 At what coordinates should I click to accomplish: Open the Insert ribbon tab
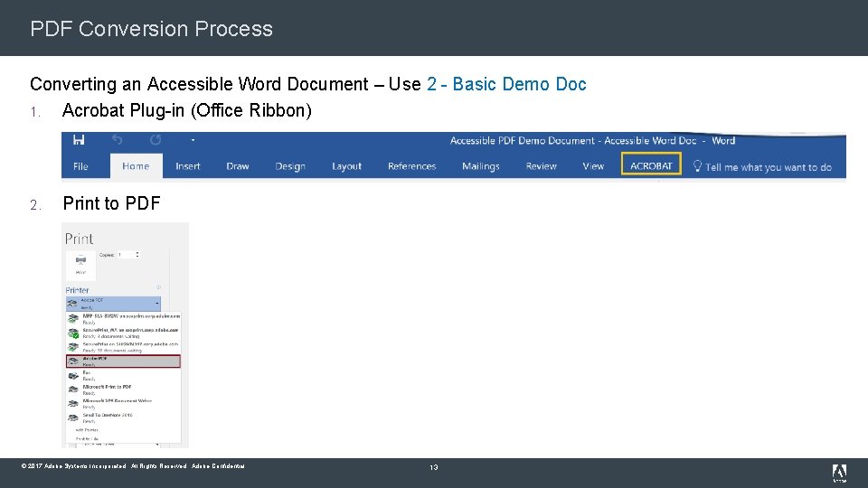[x=188, y=166]
